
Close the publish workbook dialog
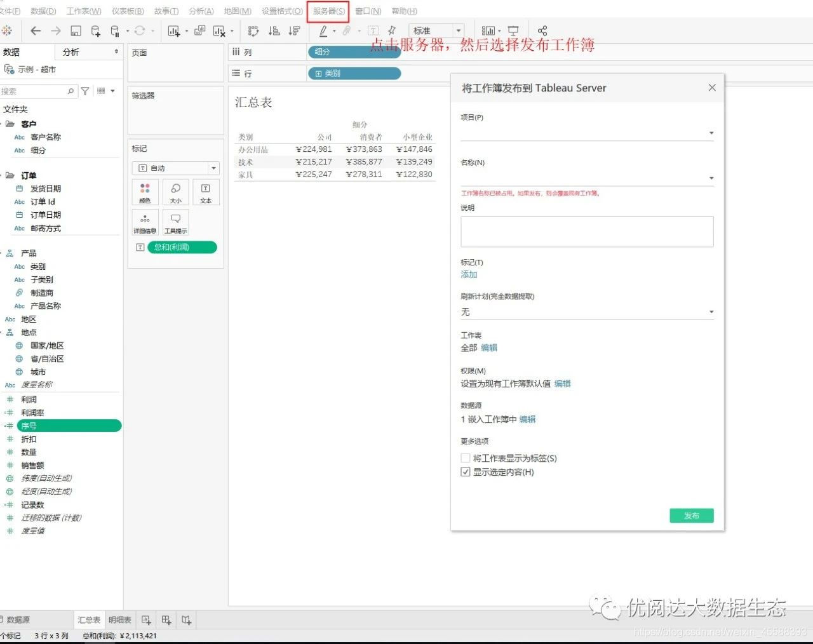(712, 88)
